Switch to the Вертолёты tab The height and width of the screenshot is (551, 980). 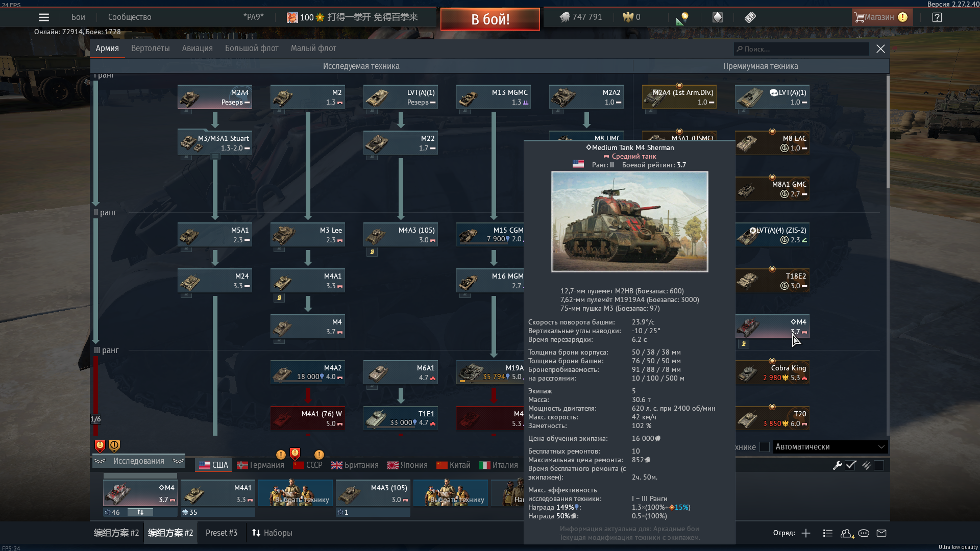click(x=151, y=48)
